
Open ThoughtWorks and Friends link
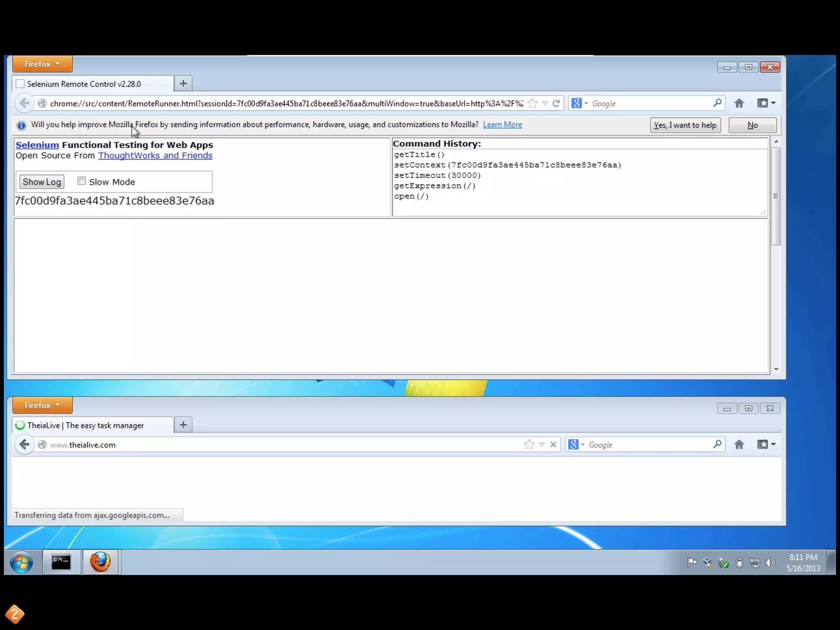point(155,155)
